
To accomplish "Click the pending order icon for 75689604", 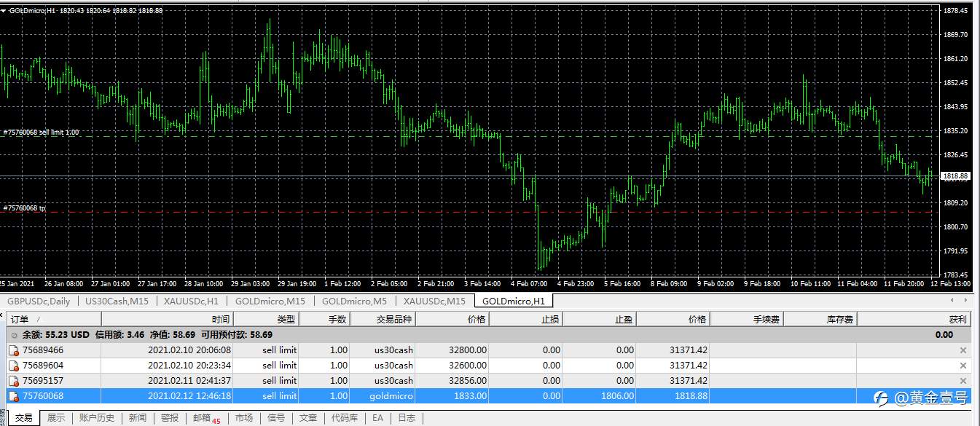I will [13, 366].
